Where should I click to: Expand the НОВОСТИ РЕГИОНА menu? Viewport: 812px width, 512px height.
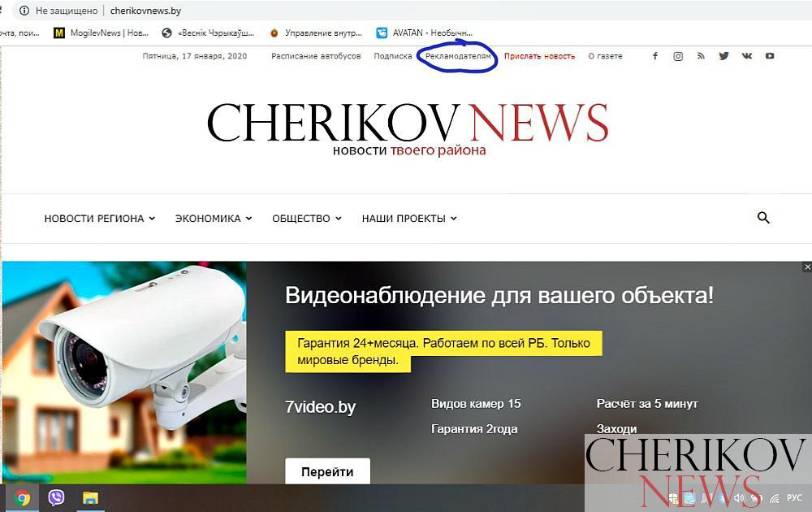pos(99,219)
